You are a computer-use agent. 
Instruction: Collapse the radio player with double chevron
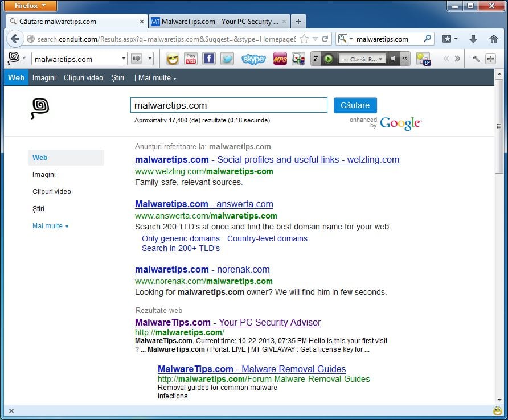click(x=405, y=59)
